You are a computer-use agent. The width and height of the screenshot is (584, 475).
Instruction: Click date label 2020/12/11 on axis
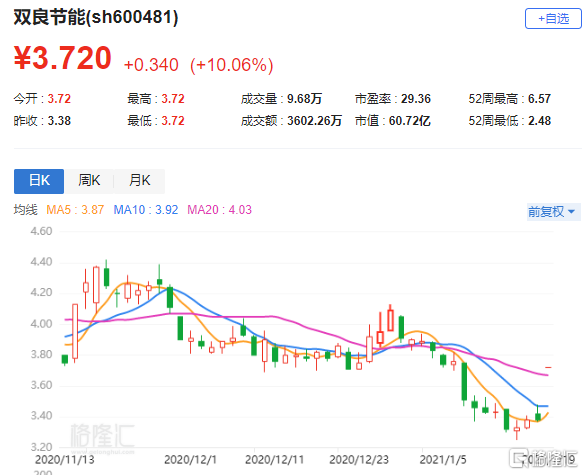coord(274,460)
